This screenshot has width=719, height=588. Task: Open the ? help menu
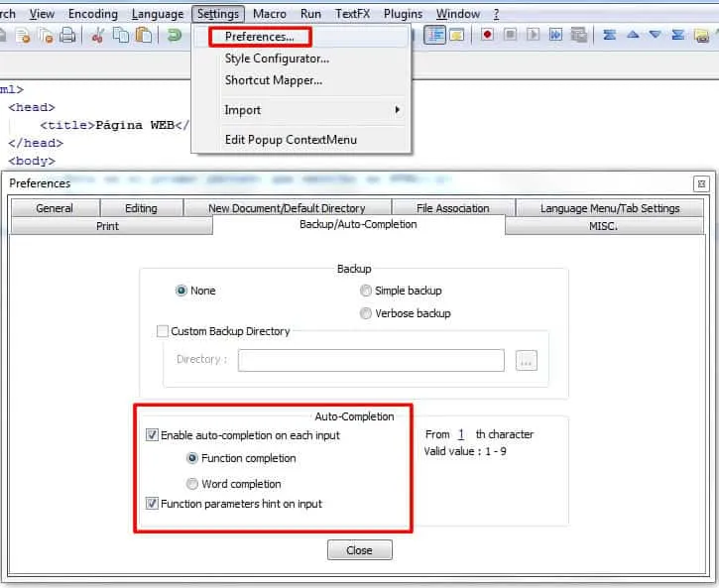click(x=496, y=14)
